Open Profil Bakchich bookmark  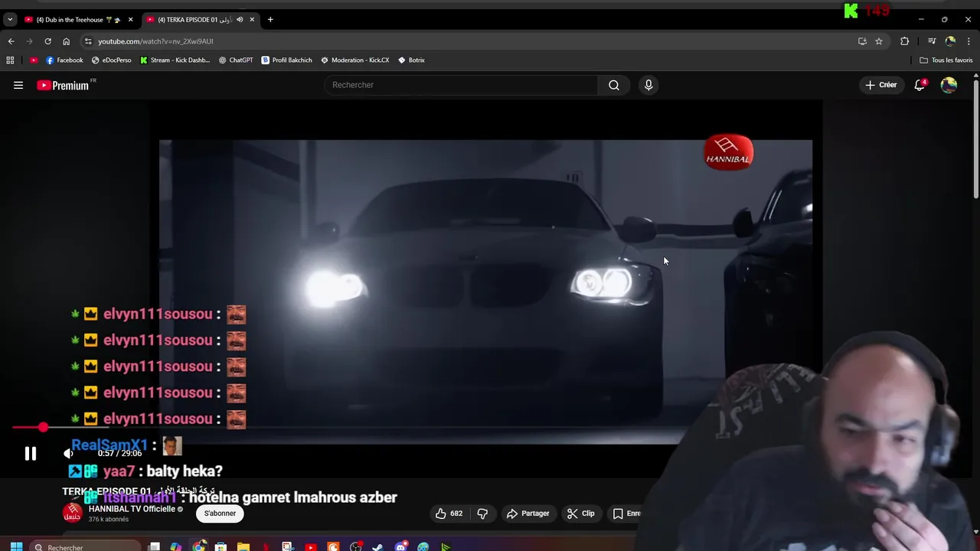pos(287,60)
